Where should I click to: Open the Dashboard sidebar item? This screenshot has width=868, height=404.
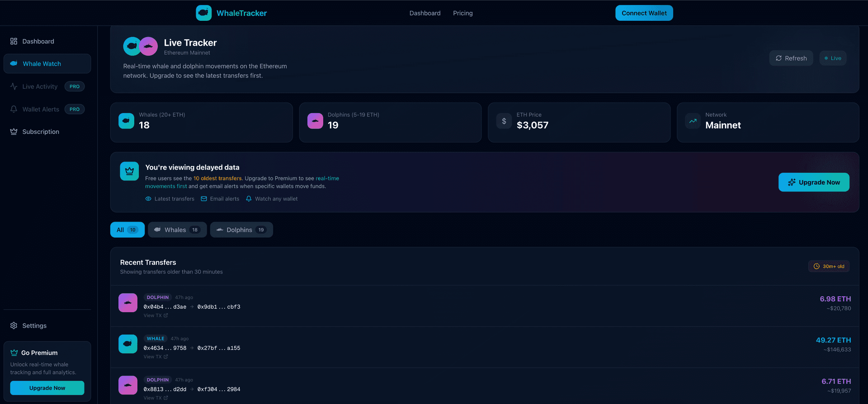coord(38,41)
